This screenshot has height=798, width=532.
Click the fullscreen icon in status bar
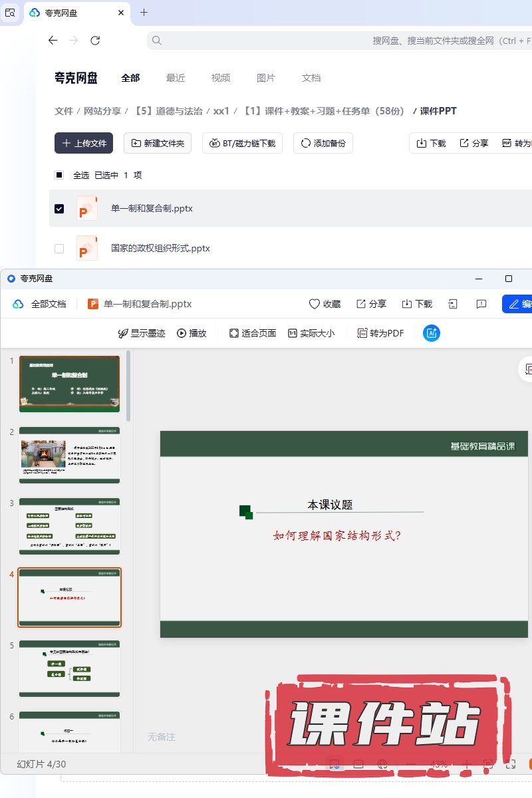511,764
